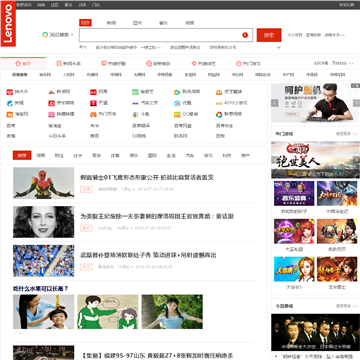Open the 百度 text link

[11, 126]
